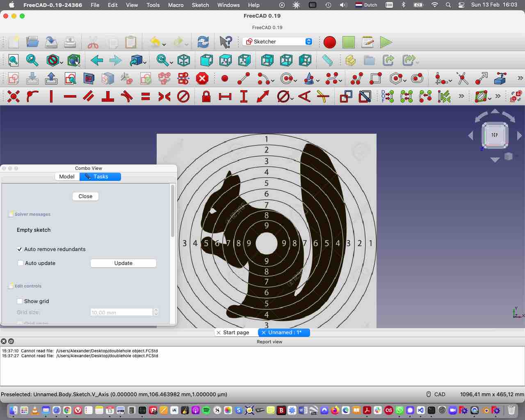Image resolution: width=525 pixels, height=420 pixels.
Task: Open the Sketcher workbench dropdown
Action: (x=278, y=41)
